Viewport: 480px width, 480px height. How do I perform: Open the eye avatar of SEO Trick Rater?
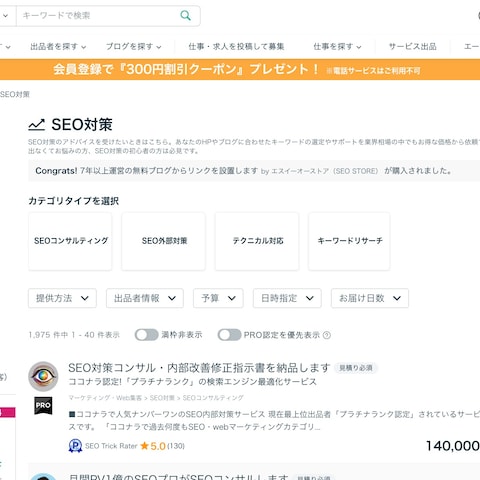[x=43, y=376]
